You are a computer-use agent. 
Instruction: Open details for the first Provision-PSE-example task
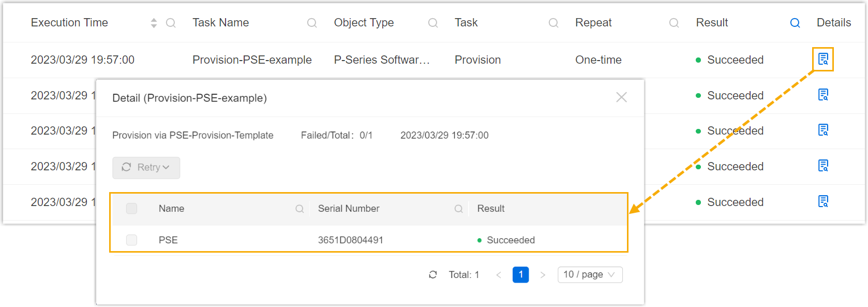click(822, 60)
